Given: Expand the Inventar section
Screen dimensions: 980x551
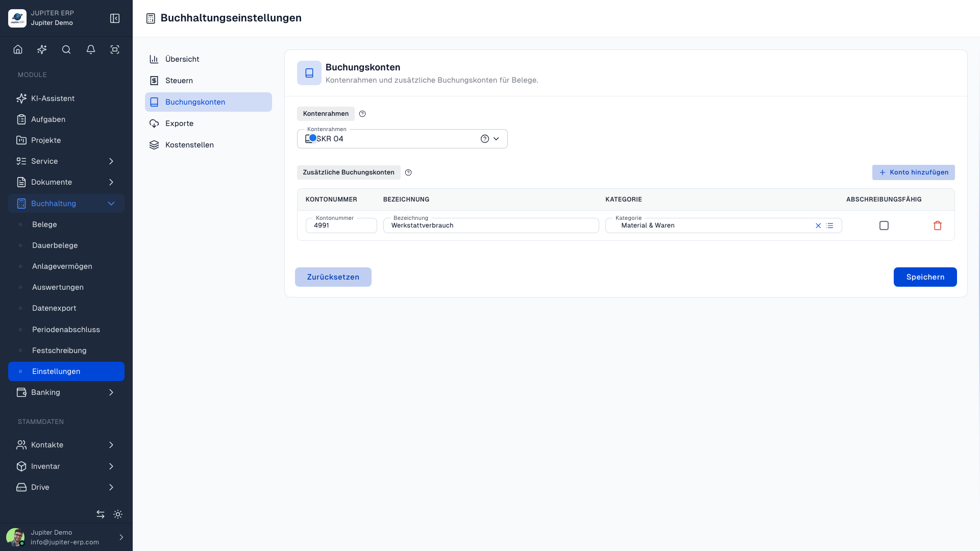Looking at the screenshot, I should coord(66,466).
